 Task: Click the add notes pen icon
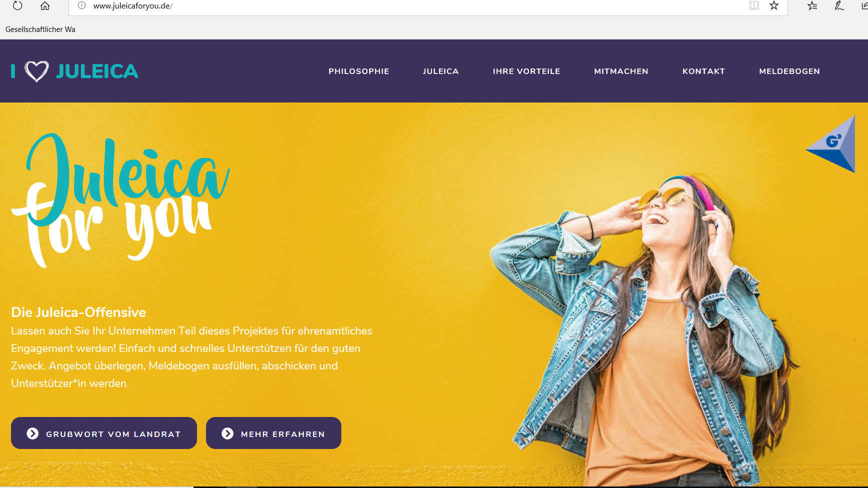839,5
